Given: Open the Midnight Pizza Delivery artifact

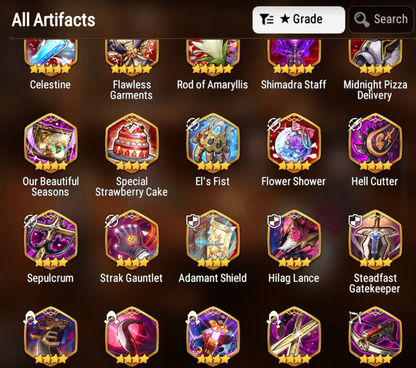Looking at the screenshot, I should click(x=375, y=57).
